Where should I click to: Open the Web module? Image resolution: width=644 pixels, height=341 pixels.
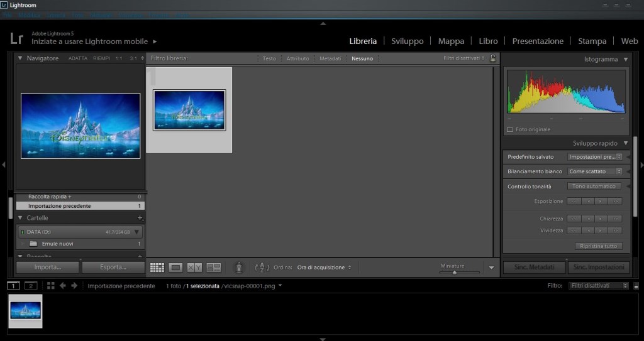[x=629, y=41]
